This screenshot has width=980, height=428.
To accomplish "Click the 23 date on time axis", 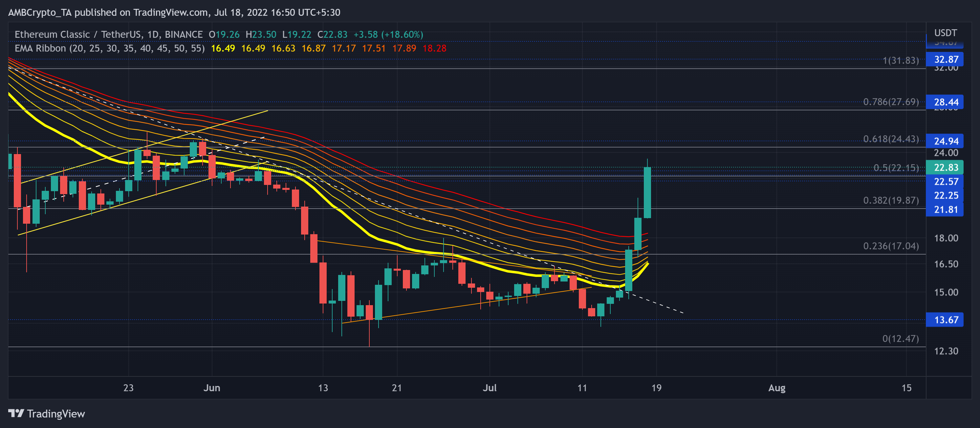I will coord(129,388).
